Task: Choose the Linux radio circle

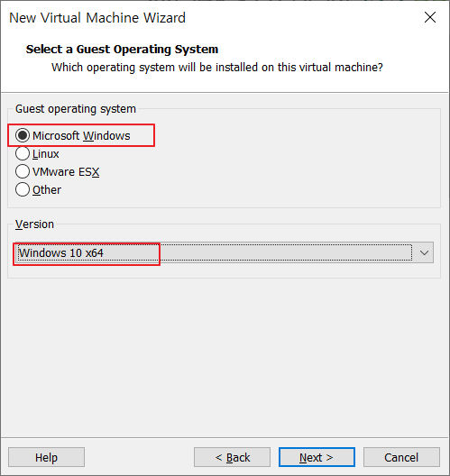Action: click(x=23, y=153)
